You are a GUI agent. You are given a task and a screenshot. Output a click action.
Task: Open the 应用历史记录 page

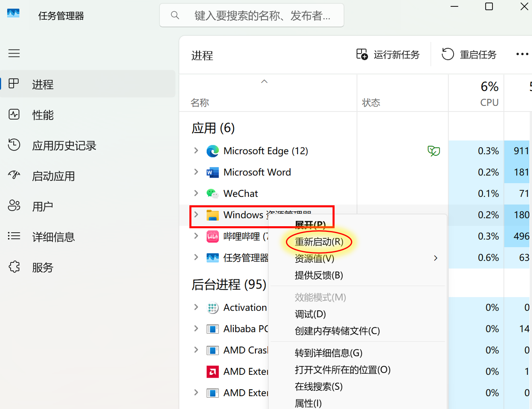(88, 145)
